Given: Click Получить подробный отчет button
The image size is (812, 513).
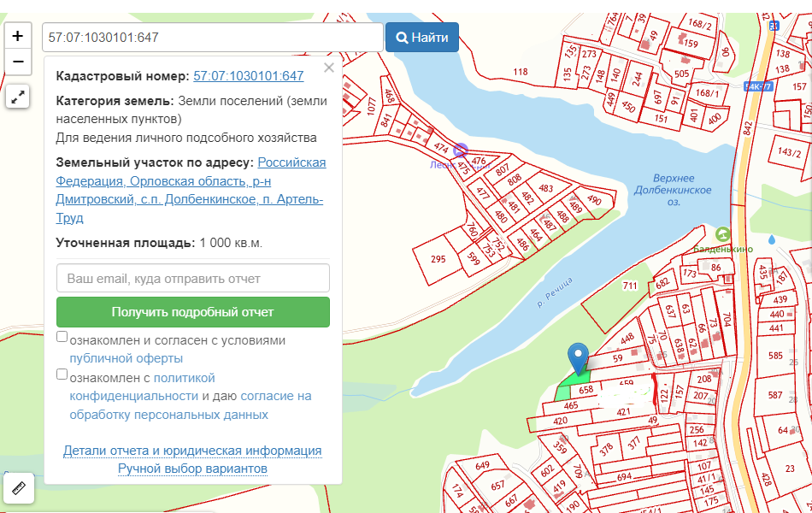Looking at the screenshot, I should [193, 312].
